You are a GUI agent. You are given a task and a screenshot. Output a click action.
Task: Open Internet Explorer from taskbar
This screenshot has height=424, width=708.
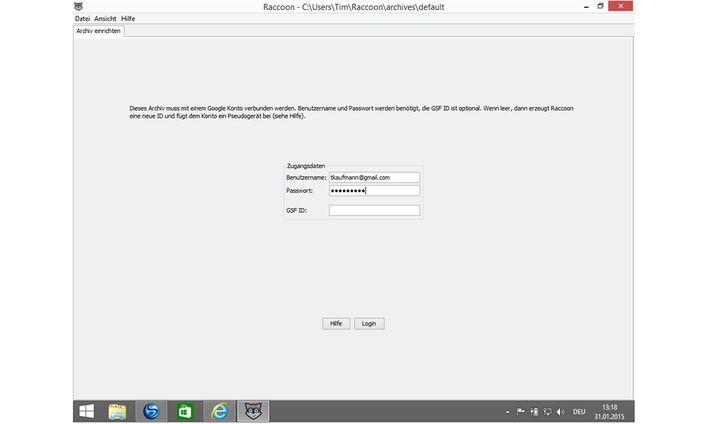point(219,411)
